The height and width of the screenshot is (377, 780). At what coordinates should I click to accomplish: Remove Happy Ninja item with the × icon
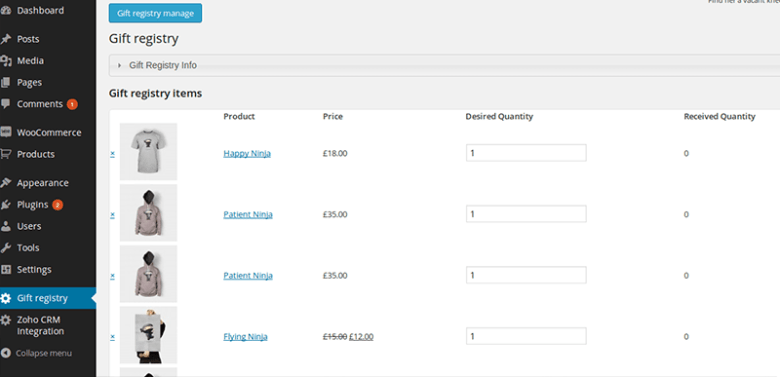[112, 154]
